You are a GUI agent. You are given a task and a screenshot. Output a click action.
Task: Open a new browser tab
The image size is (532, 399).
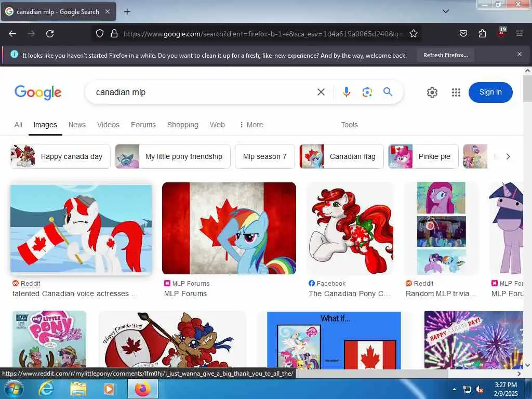click(x=127, y=12)
